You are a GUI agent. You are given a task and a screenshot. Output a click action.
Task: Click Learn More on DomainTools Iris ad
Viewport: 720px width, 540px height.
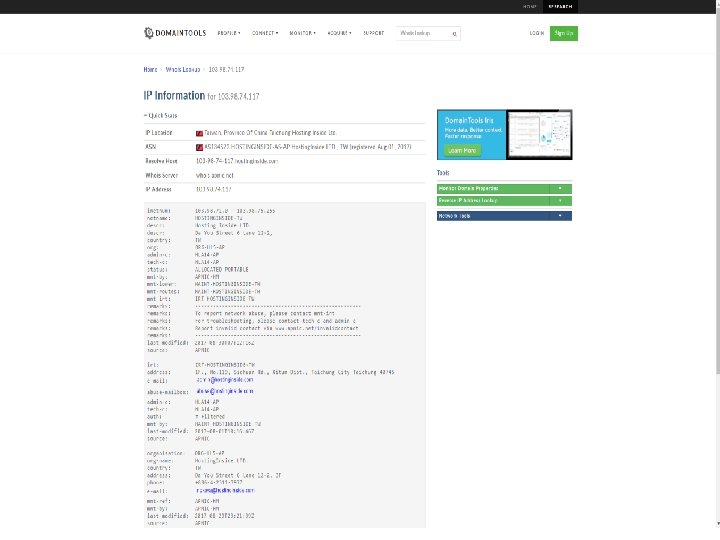462,151
